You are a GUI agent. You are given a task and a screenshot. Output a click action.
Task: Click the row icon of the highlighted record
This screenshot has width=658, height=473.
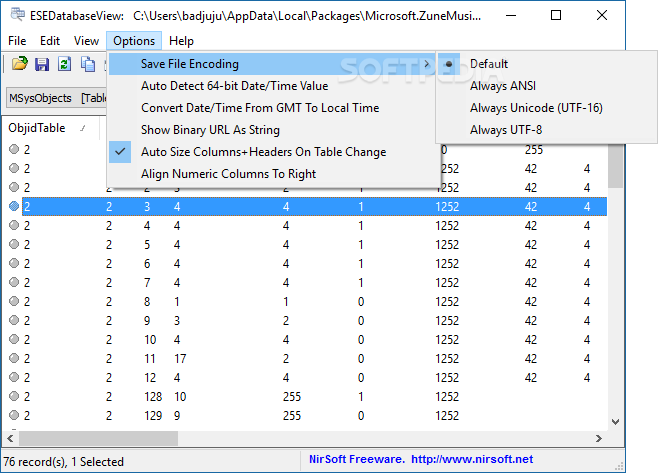point(14,205)
